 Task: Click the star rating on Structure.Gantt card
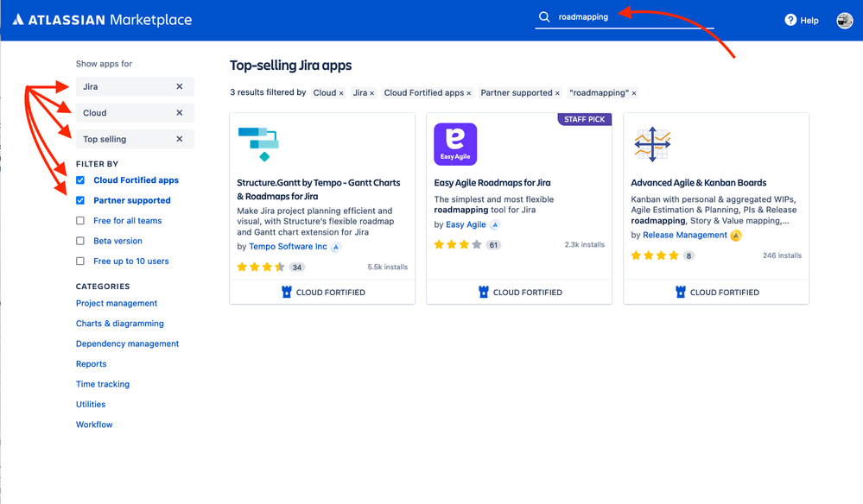click(261, 268)
